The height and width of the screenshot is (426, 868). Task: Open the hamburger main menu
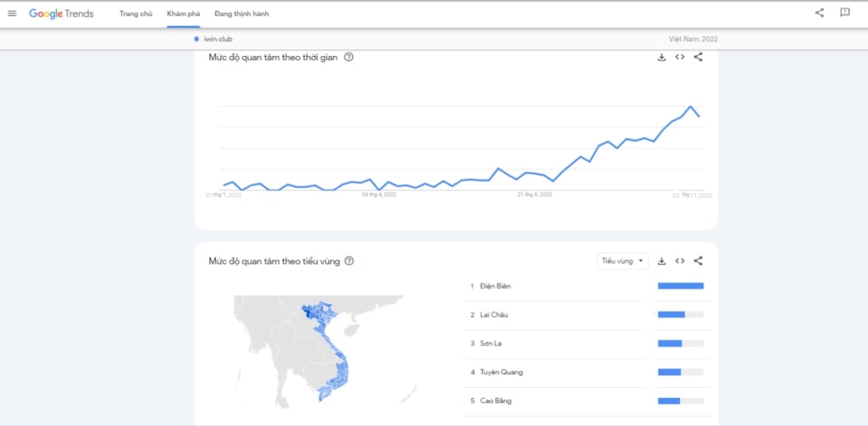tap(12, 14)
